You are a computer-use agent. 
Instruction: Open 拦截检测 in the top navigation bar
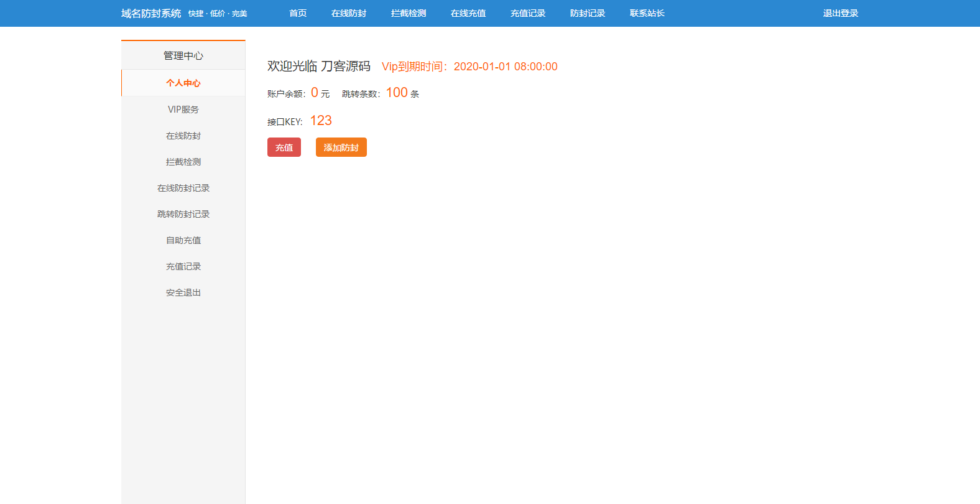click(409, 13)
